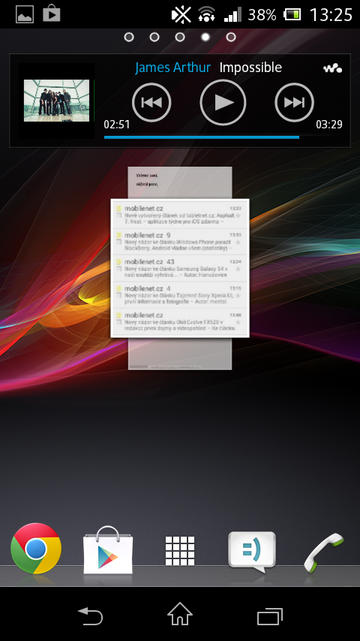Open the Walkman logo in music widget
The width and height of the screenshot is (360, 641).
tap(333, 68)
